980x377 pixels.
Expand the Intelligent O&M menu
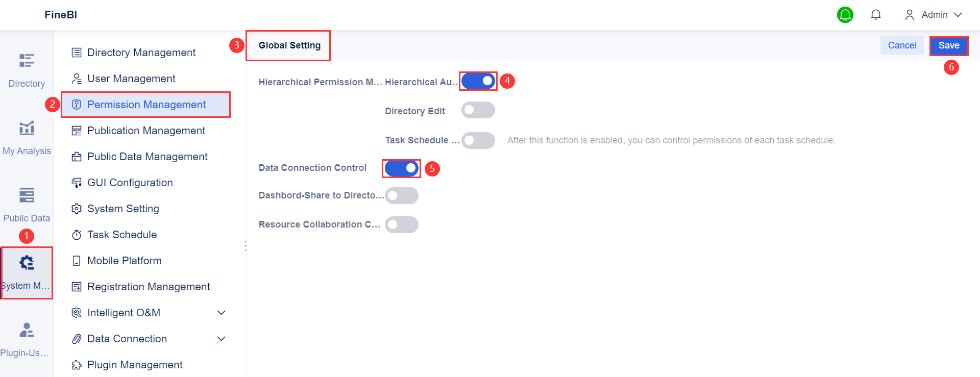[x=221, y=312]
